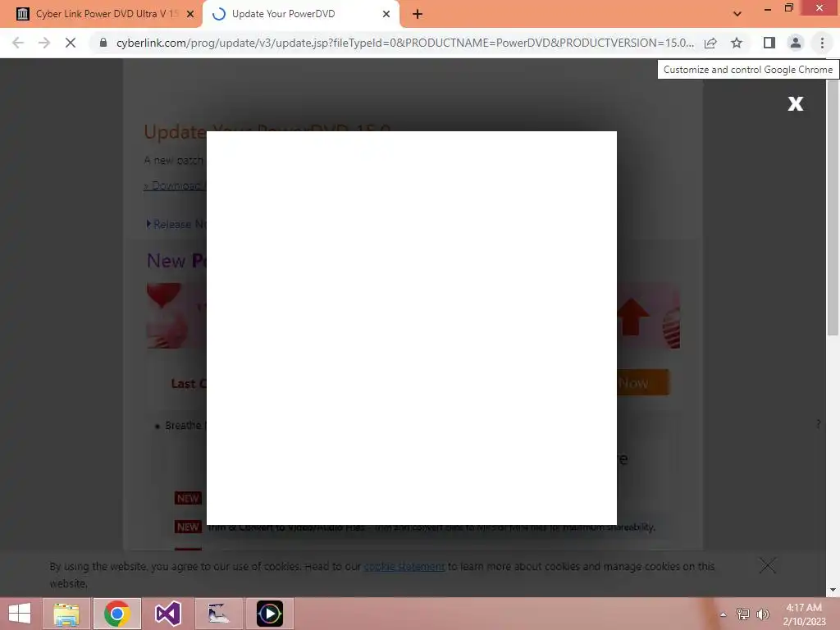This screenshot has width=840, height=630.
Task: Click scrollbar down arrow at bottom
Action: point(833,590)
